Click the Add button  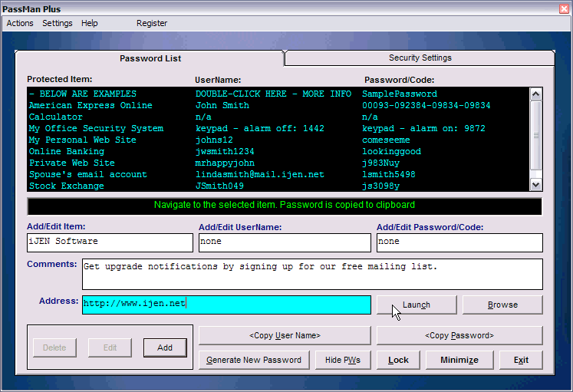pos(165,348)
